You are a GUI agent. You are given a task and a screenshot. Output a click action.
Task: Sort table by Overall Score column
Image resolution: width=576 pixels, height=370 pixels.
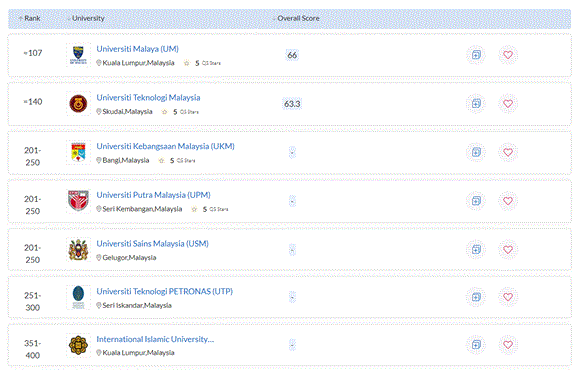click(296, 18)
